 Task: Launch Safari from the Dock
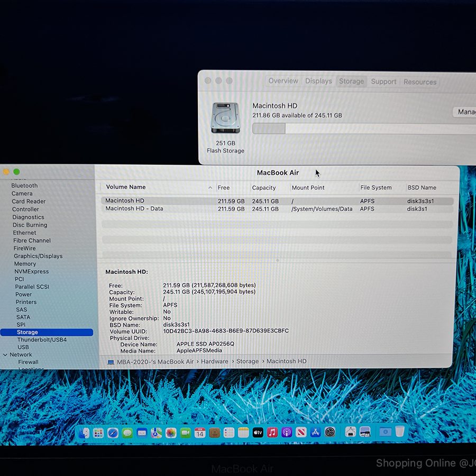(x=113, y=433)
